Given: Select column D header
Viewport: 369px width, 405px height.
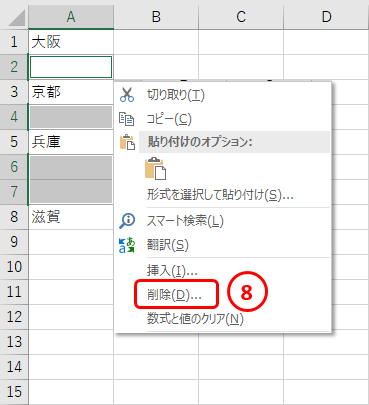Looking at the screenshot, I should click(x=326, y=17).
